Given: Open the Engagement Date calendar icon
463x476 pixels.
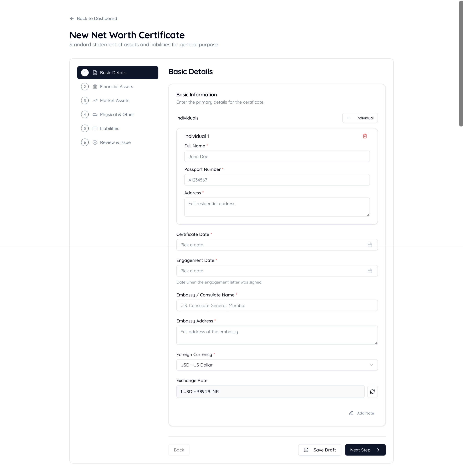Looking at the screenshot, I should (370, 271).
